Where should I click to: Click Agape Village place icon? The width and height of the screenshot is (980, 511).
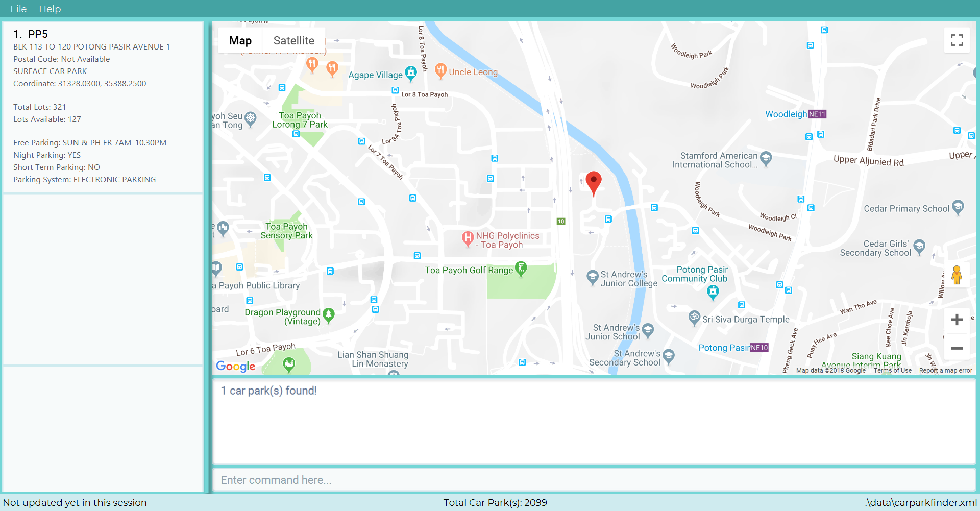(x=411, y=74)
